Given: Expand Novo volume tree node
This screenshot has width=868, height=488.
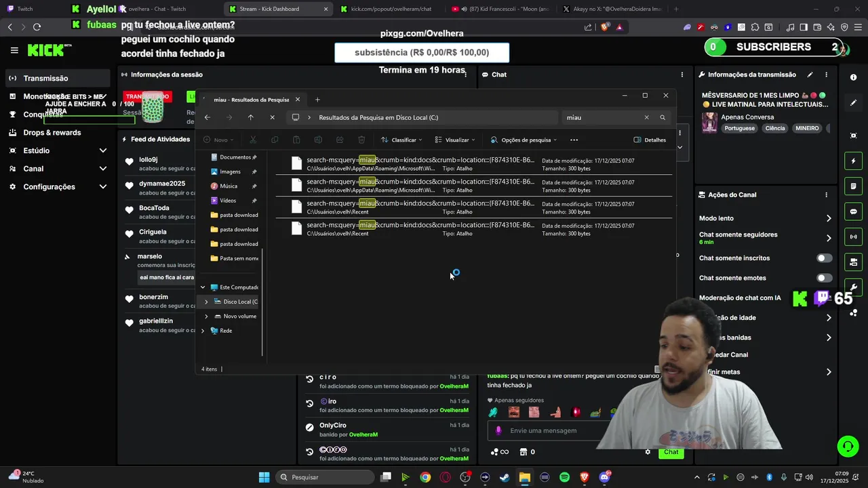Looking at the screenshot, I should [x=207, y=317].
